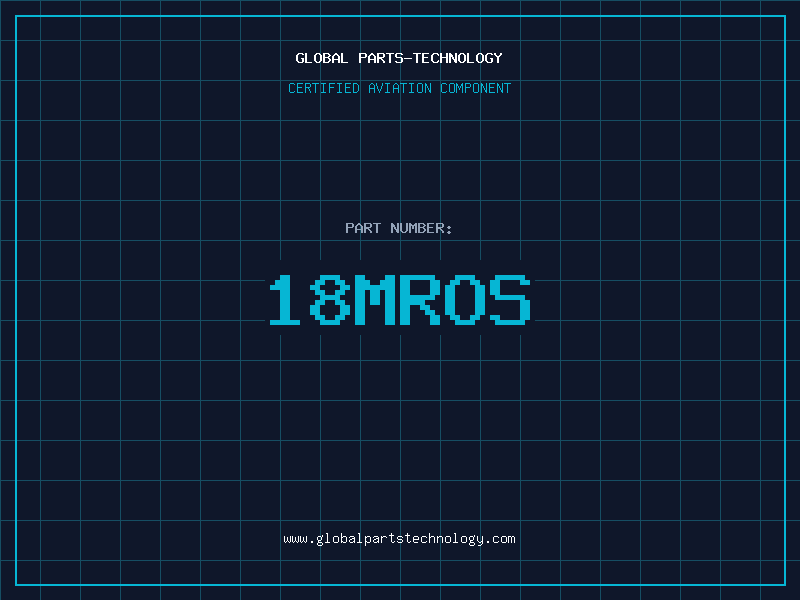Select the CERTIFIED AVIATION COMPONENT subtitle

click(399, 88)
